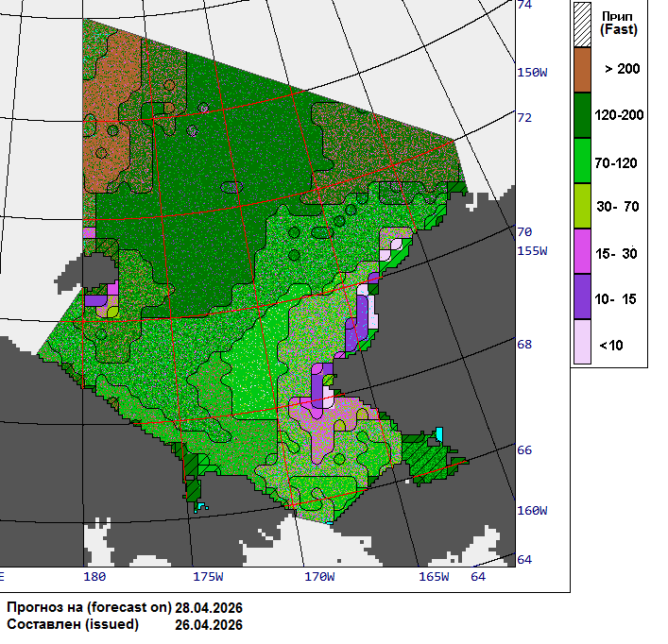Select the 68 latitude label
Viewport: 668px width, 644px height.
tap(524, 344)
